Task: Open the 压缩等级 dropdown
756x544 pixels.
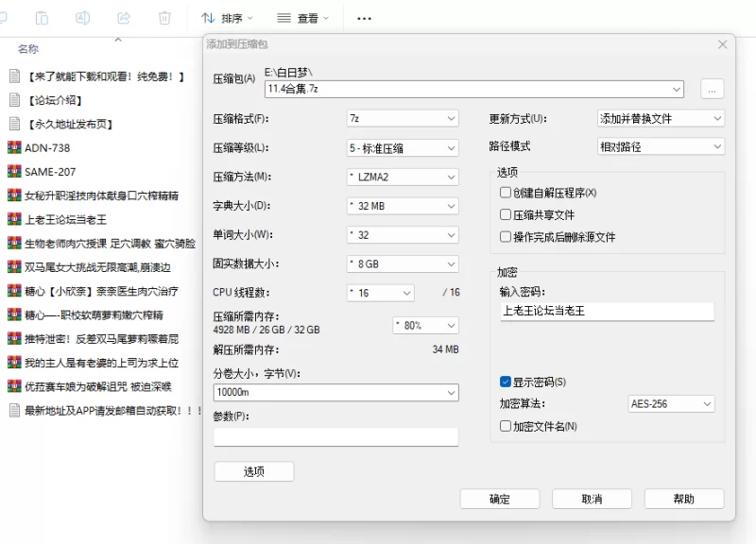Action: pyautogui.click(x=402, y=147)
